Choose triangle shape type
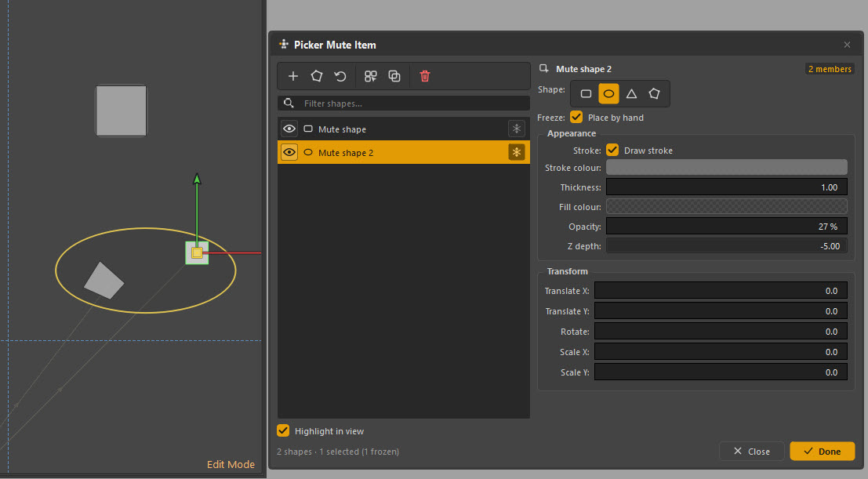This screenshot has width=868, height=479. [x=631, y=93]
